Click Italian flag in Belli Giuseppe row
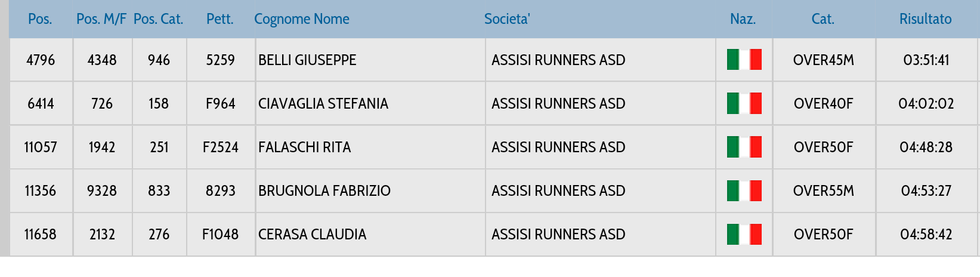980x277 pixels. point(744,60)
